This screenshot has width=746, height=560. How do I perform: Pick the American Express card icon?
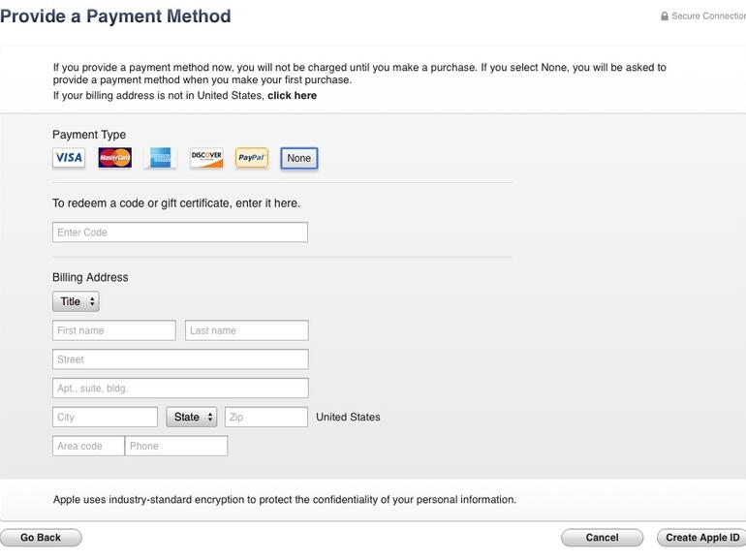pos(161,158)
